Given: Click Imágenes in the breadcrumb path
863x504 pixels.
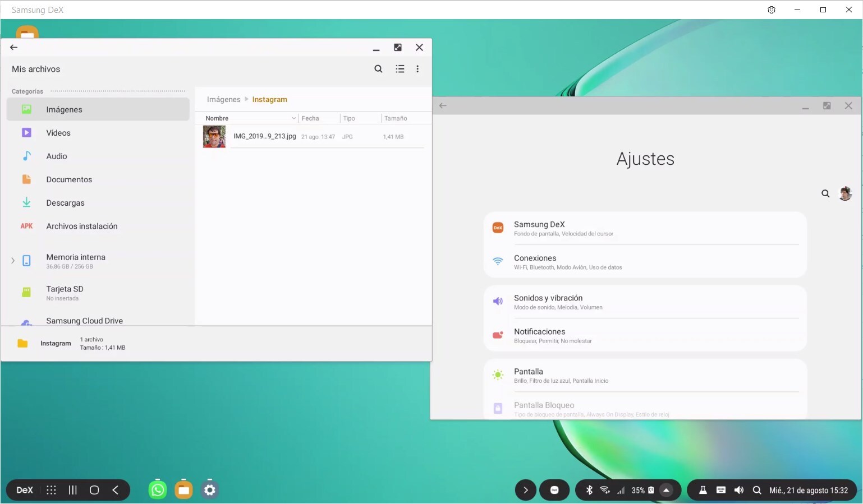Looking at the screenshot, I should (223, 99).
